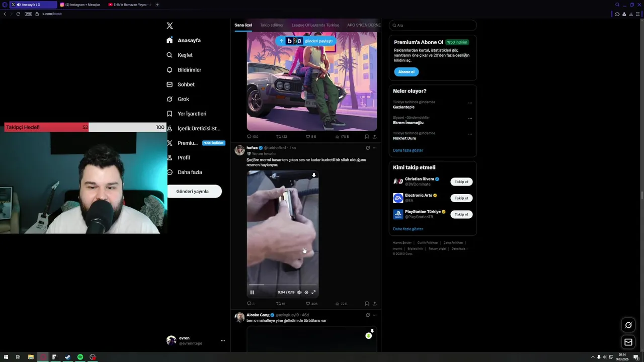
Task: Expand hafıza video to fullscreen
Action: click(313, 292)
